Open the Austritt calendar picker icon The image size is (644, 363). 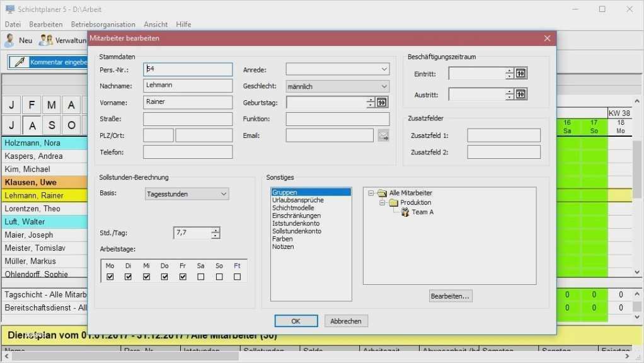coord(519,94)
